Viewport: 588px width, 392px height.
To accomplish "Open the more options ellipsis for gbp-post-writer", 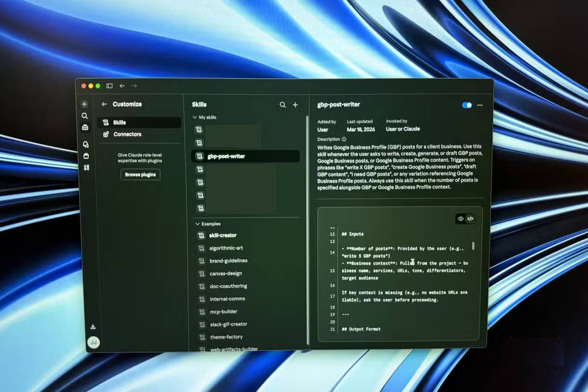I will tap(480, 105).
